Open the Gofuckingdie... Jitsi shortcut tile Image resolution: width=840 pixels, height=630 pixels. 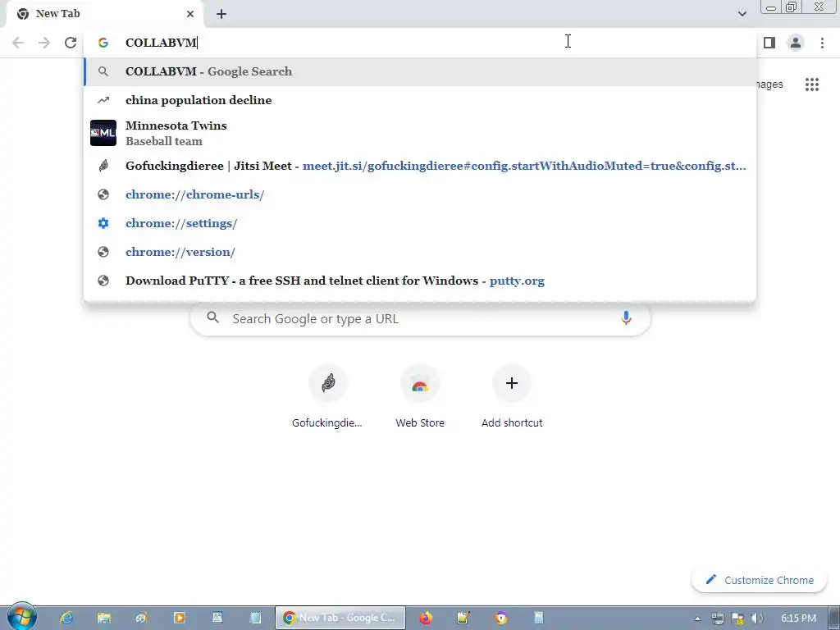[328, 396]
